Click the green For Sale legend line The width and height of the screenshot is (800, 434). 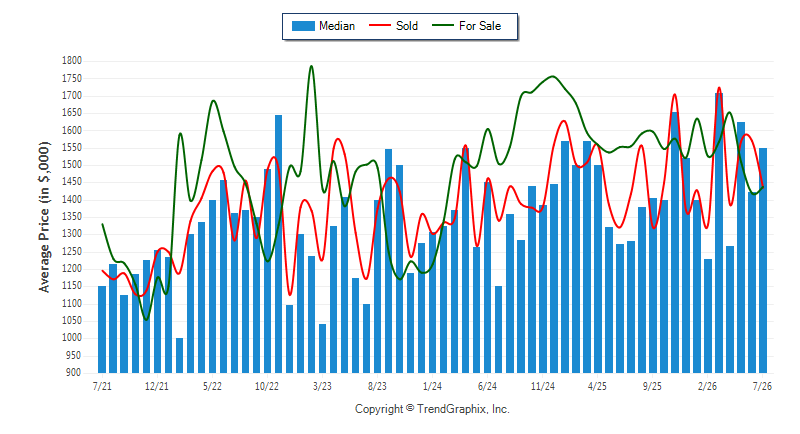tap(442, 25)
